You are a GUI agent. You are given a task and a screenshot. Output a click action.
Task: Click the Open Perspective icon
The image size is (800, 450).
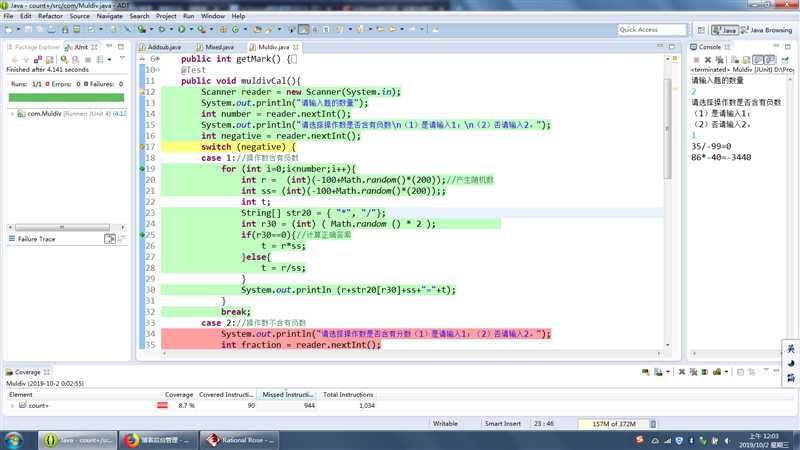click(x=701, y=30)
